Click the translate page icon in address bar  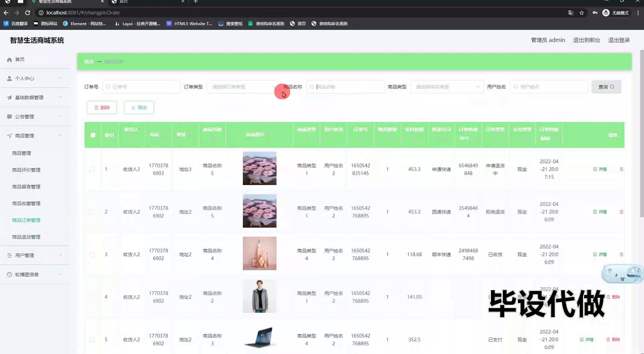coord(571,13)
